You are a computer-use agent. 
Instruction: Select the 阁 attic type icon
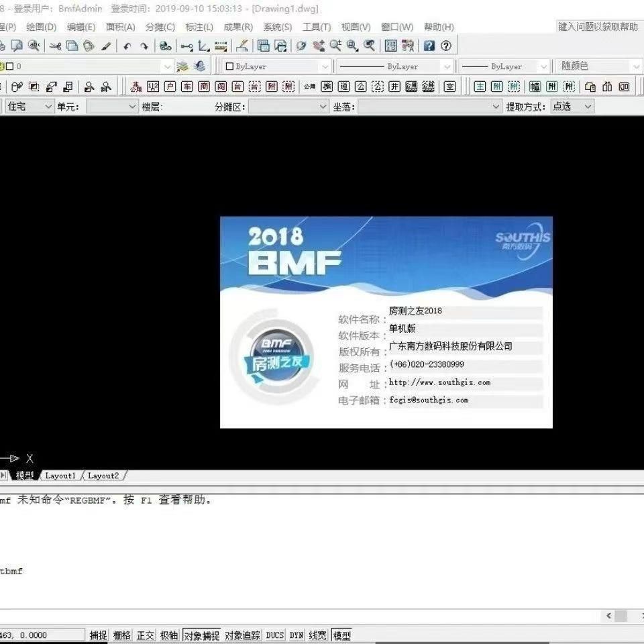pos(221,87)
